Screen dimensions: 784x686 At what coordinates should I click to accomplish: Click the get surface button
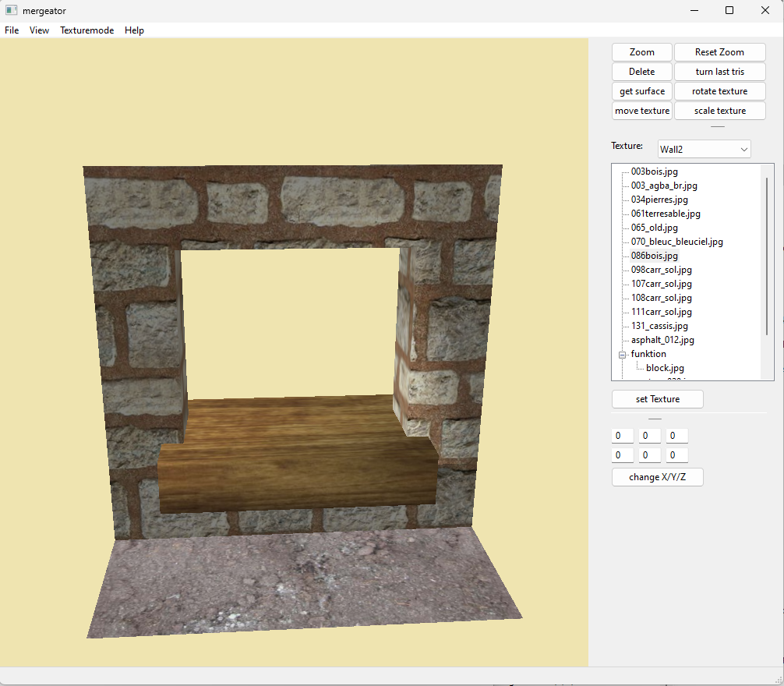point(641,91)
